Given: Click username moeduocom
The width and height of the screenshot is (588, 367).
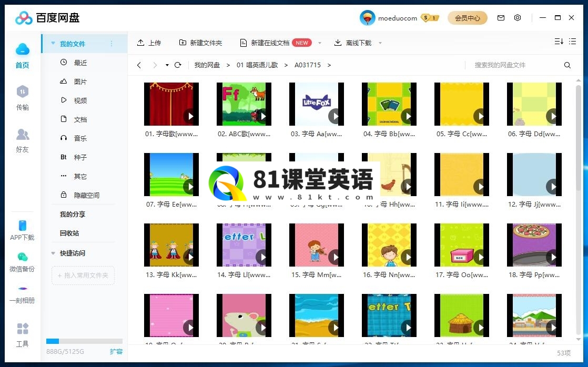Looking at the screenshot, I should (398, 18).
